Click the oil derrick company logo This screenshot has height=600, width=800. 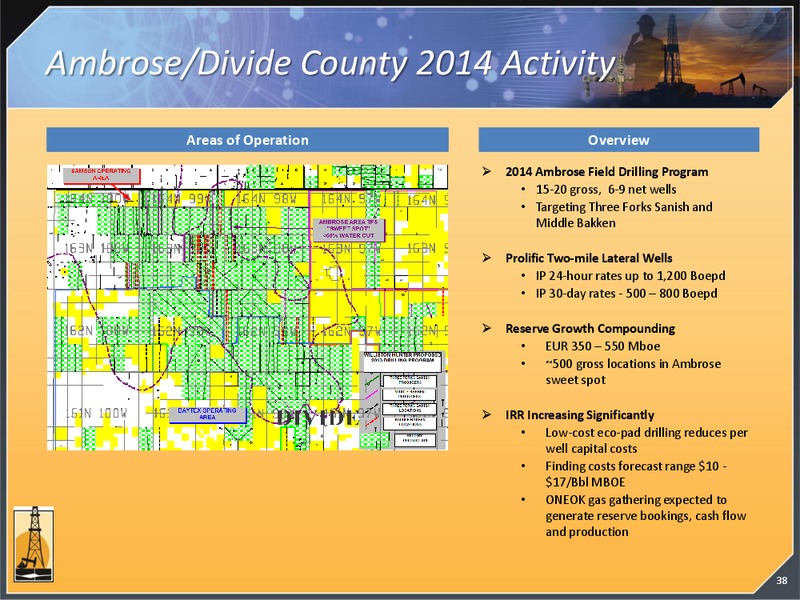click(34, 544)
